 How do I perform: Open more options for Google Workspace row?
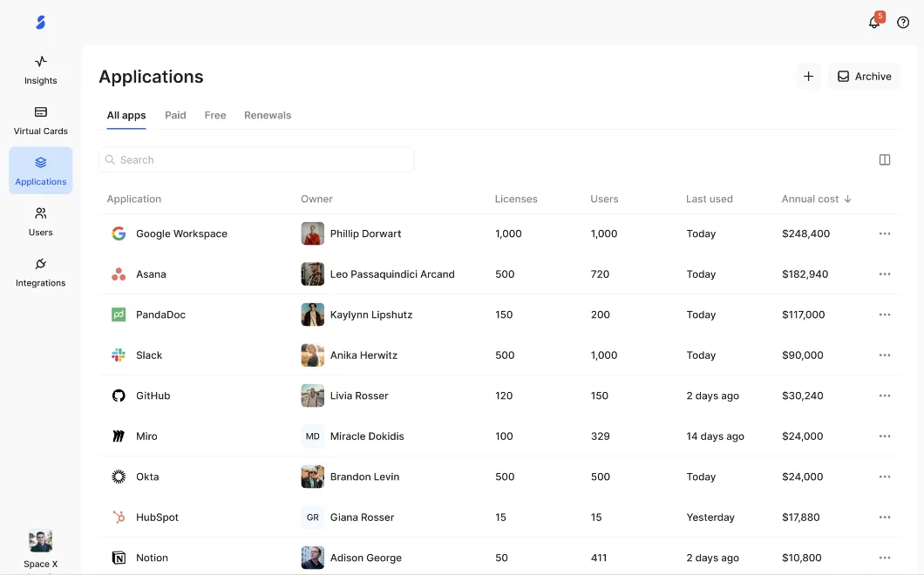[885, 233]
